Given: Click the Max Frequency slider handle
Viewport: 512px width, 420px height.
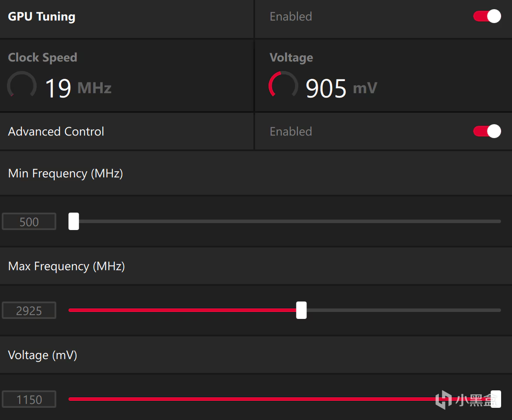Looking at the screenshot, I should point(301,310).
